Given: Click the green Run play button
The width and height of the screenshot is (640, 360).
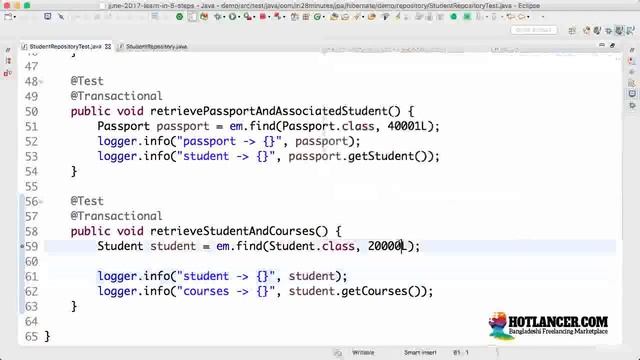Looking at the screenshot, I should (232, 17).
